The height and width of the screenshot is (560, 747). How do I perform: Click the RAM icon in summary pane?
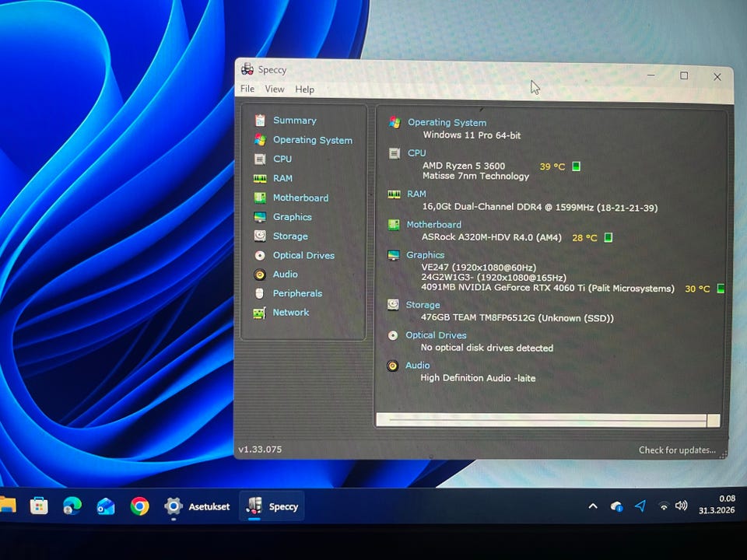(x=394, y=194)
